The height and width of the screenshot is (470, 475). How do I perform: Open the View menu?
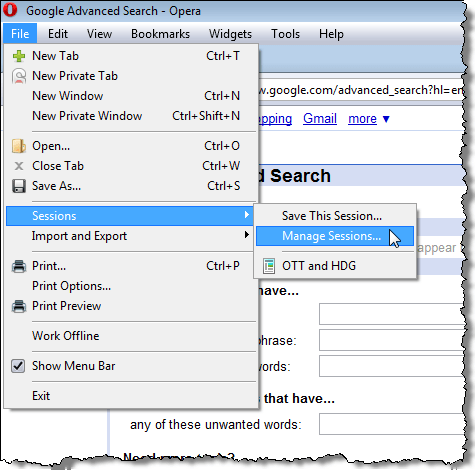point(99,34)
